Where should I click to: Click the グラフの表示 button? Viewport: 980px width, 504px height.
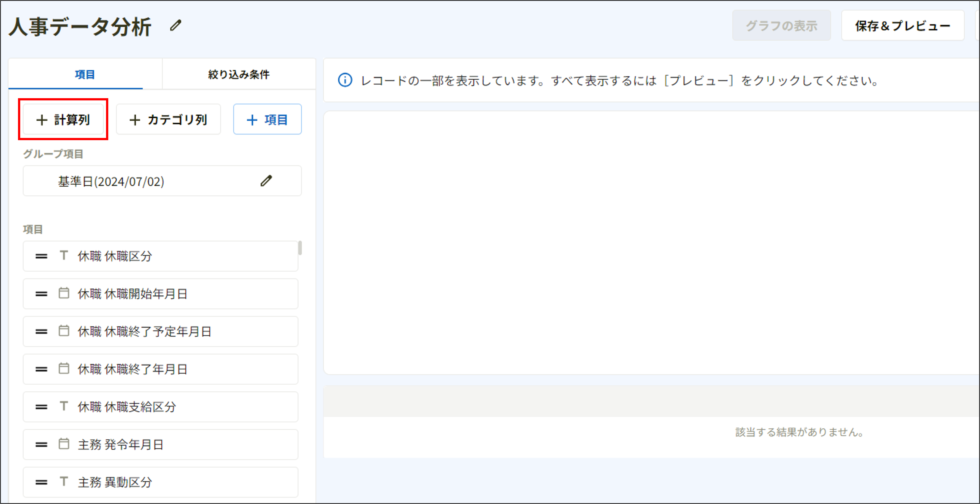click(782, 26)
